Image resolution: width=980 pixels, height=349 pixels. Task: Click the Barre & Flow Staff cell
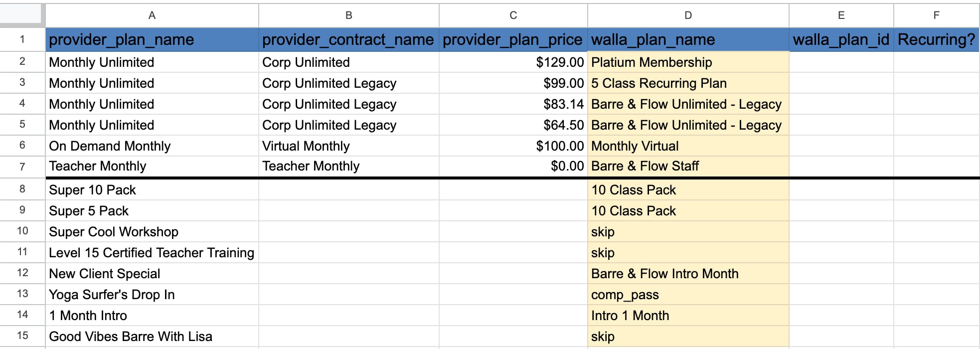[688, 167]
